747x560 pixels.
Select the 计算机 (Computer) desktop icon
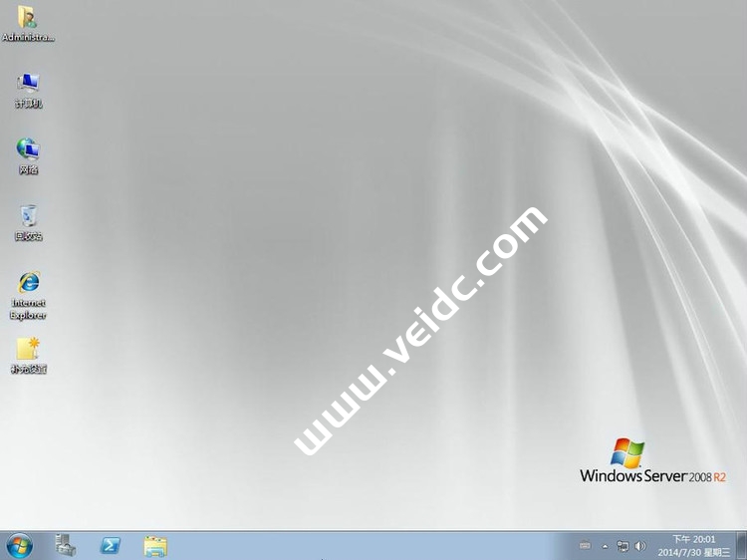click(28, 91)
